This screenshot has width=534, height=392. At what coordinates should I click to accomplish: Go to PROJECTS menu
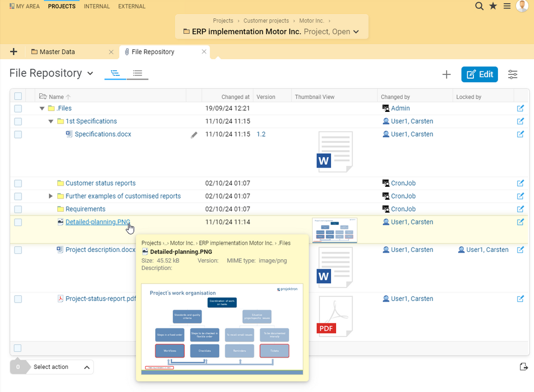pos(62,6)
